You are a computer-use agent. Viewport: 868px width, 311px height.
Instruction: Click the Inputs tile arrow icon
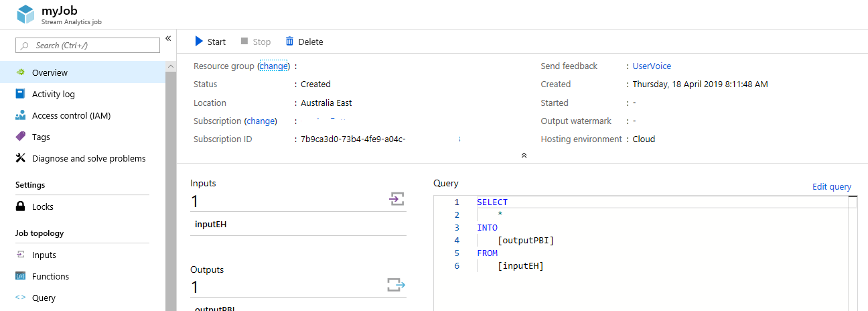397,198
